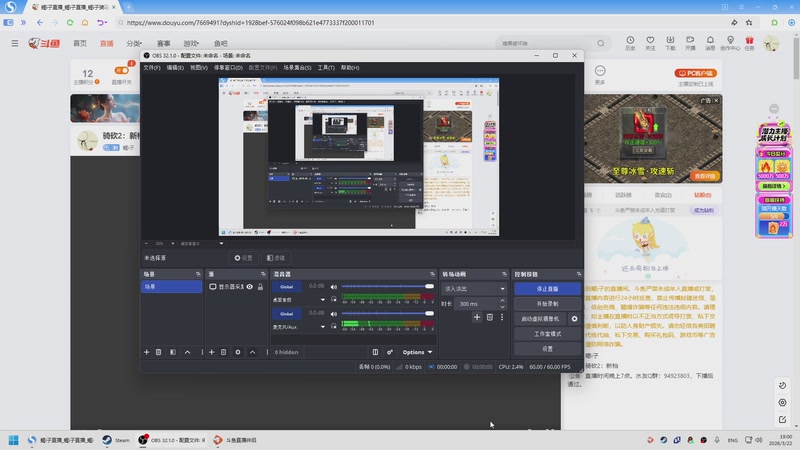This screenshot has width=800, height=450.
Task: Mute the Mic/Aux speaker icon
Action: 334,314
